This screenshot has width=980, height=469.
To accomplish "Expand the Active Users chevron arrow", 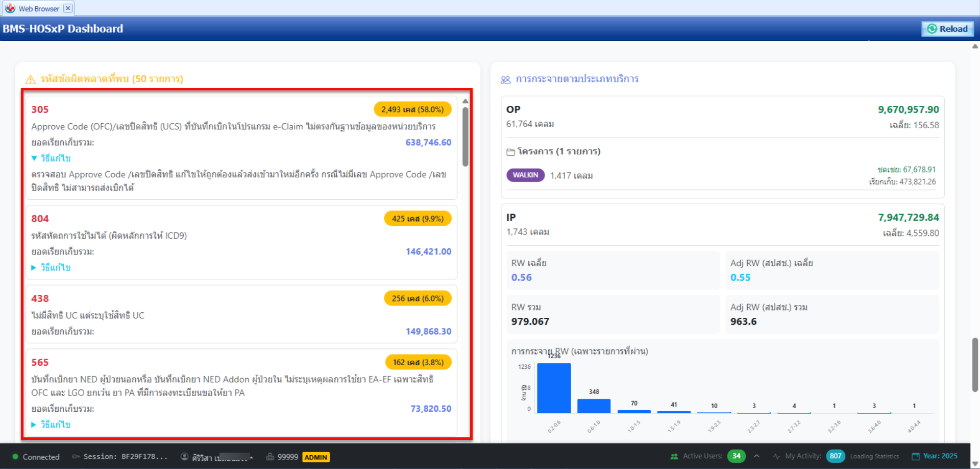I will point(756,456).
